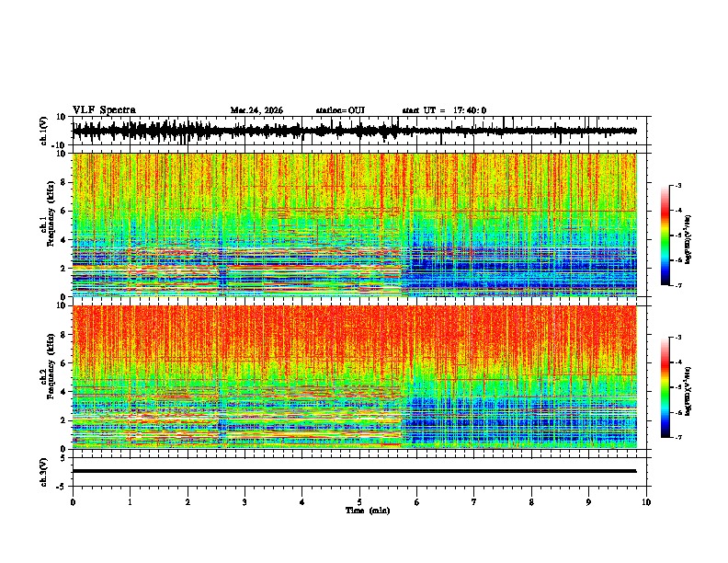Click time axis tick label "2"

pyautogui.click(x=188, y=502)
